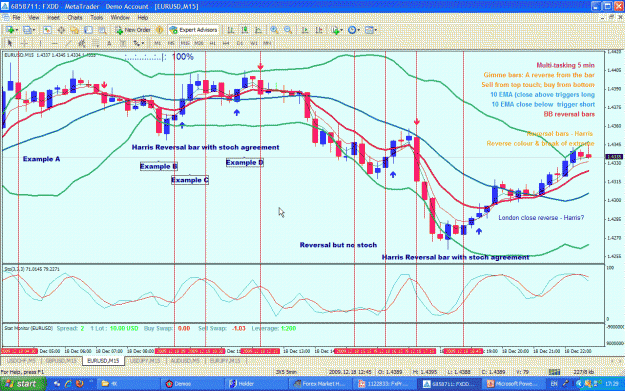Switch to Candlesticks chart display
This screenshot has width=625, height=391.
(x=245, y=30)
